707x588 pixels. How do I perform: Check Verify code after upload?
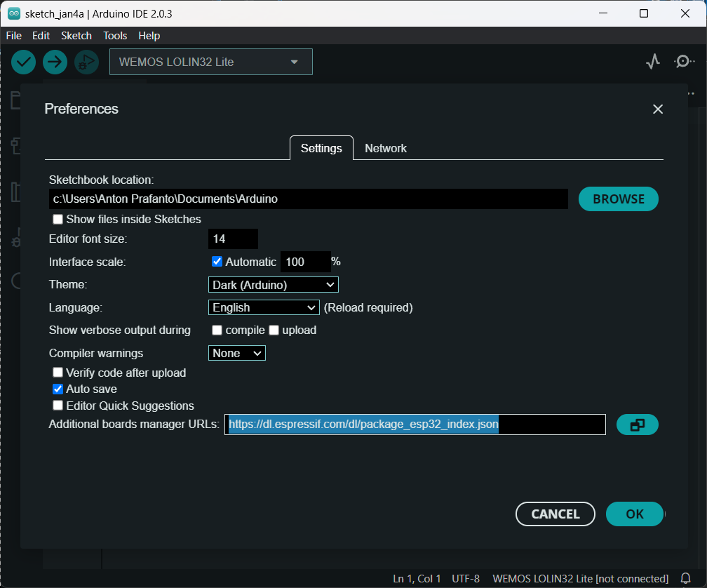point(58,373)
